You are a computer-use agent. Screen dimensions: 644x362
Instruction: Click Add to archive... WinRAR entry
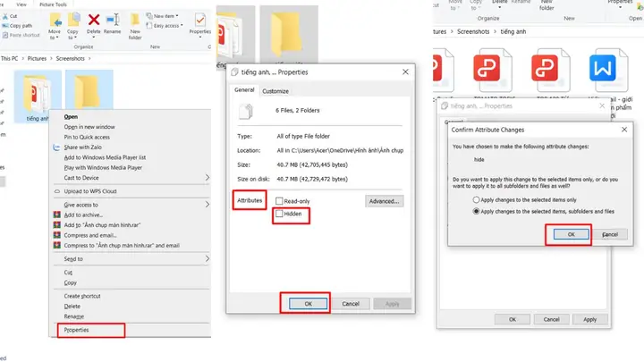pos(83,215)
